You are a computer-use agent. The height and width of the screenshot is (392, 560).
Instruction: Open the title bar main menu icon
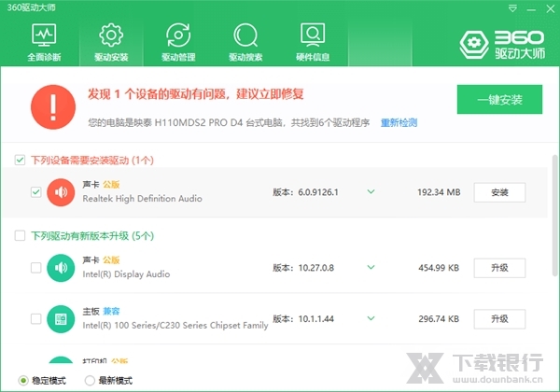(512, 8)
